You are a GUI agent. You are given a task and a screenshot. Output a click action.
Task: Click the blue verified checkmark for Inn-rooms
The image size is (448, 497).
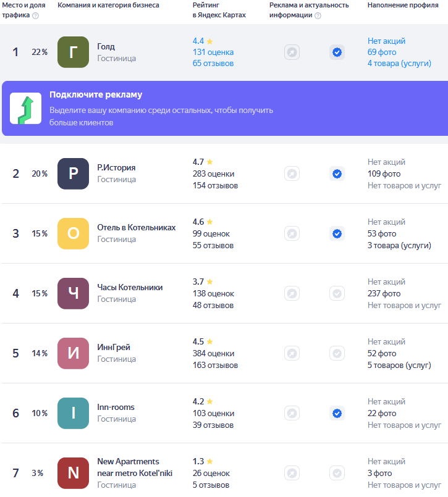tap(337, 413)
